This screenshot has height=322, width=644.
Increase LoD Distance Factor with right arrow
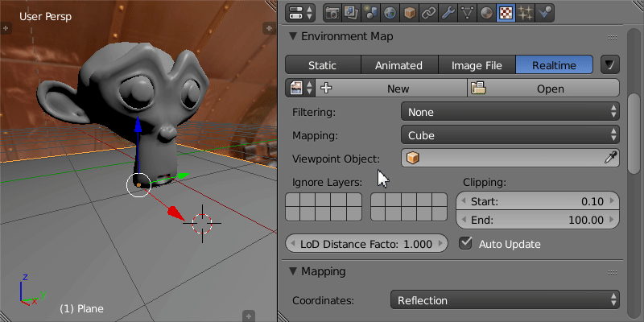tap(440, 244)
